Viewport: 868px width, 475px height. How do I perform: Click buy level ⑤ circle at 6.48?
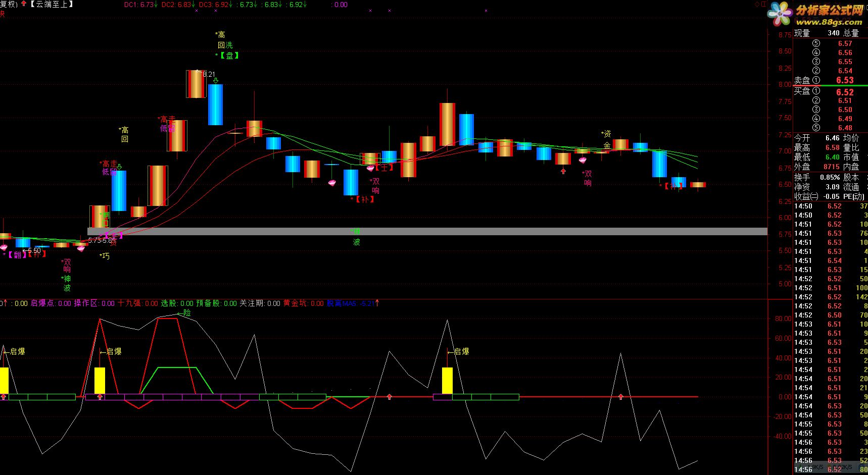[x=816, y=128]
